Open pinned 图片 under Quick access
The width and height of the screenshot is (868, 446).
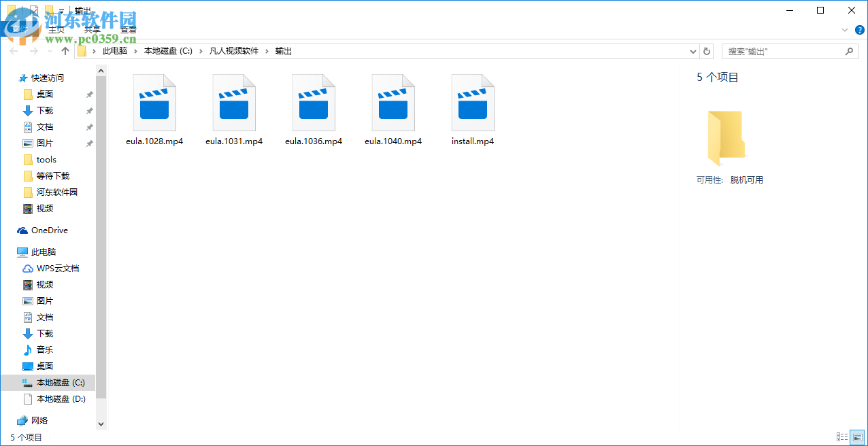(45, 143)
